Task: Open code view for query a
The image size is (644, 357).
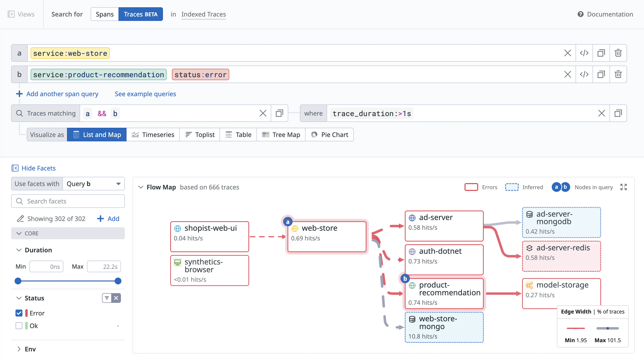Action: tap(584, 53)
